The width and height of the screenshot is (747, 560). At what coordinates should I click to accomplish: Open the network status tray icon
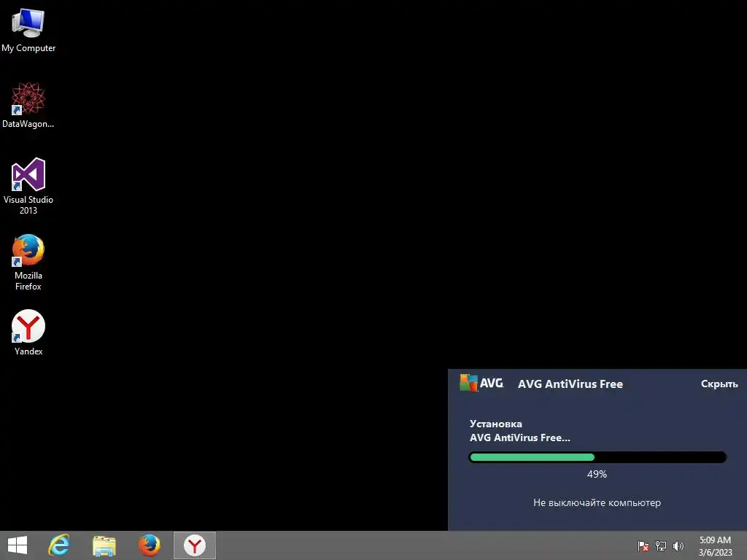(x=661, y=545)
